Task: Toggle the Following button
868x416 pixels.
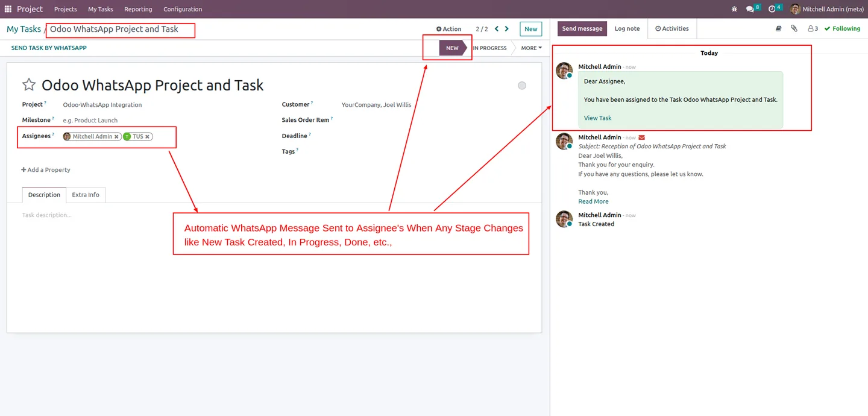Action: (842, 28)
